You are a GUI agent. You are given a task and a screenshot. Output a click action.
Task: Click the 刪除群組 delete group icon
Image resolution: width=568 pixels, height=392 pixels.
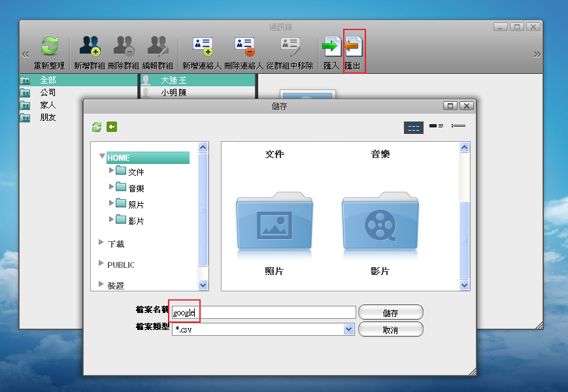click(123, 44)
